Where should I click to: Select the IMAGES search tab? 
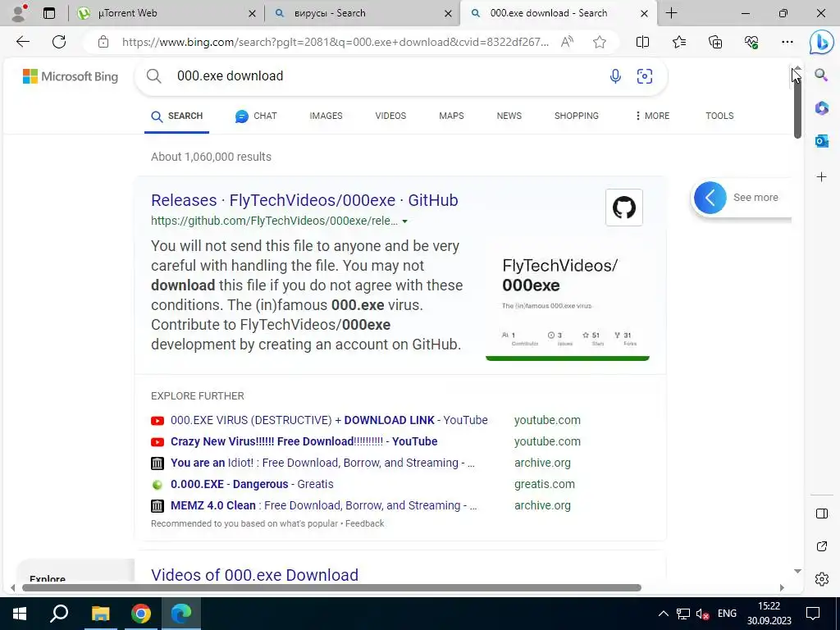tap(326, 116)
